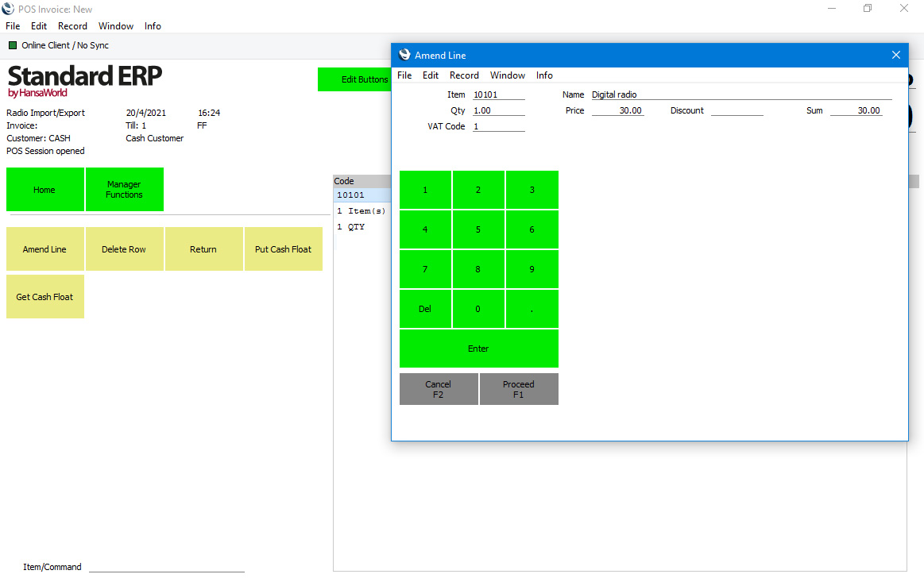Tap keypad digit 8
924x578 pixels.
pos(478,269)
